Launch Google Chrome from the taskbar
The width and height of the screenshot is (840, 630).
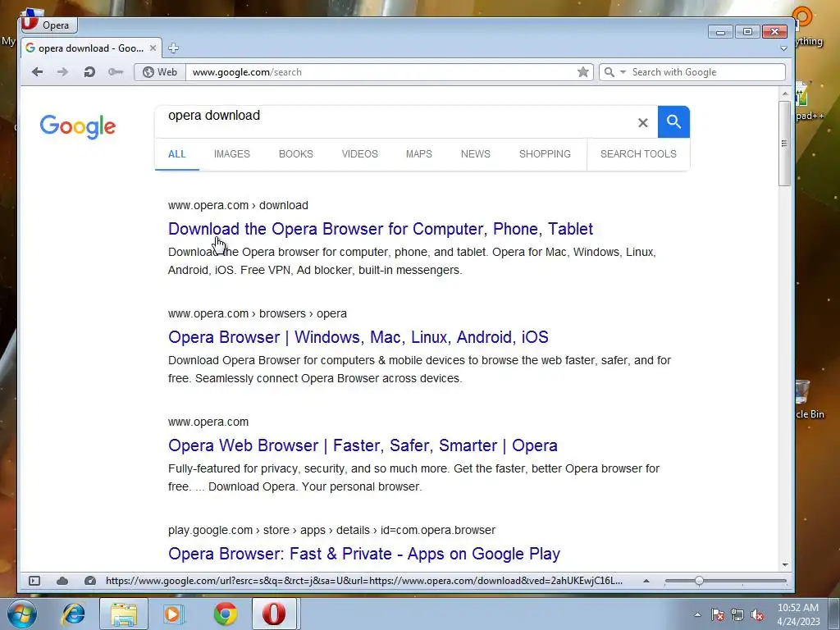[225, 614]
